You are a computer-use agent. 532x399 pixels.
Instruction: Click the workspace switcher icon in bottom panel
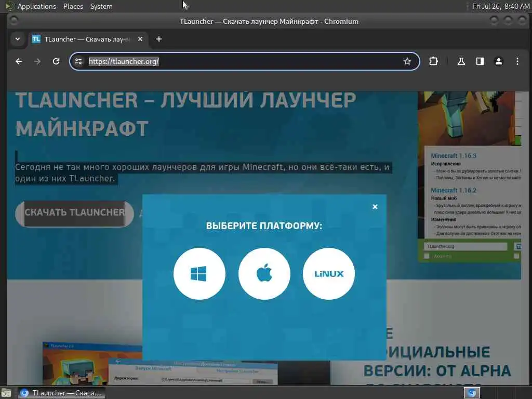pyautogui.click(x=472, y=393)
